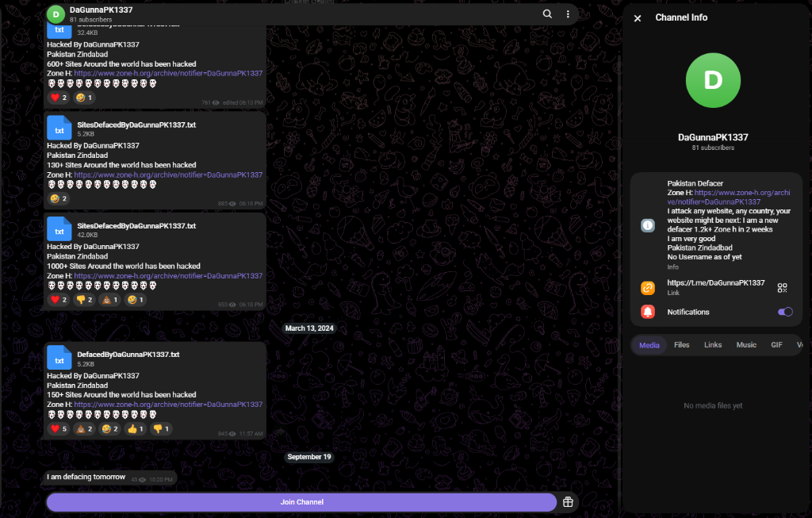
Task: Click the partly hidden 32.4KB txt file icon
Action: click(x=59, y=32)
